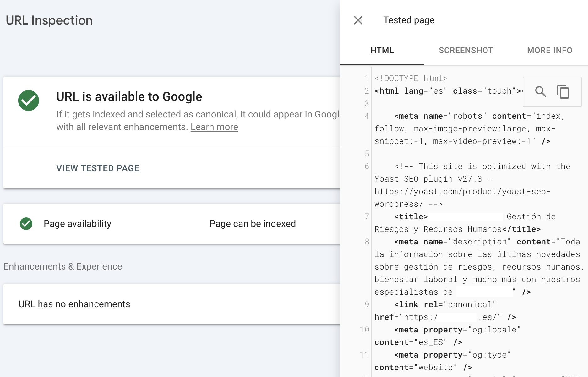
Task: Click the Page availability checkmark icon
Action: coord(26,223)
